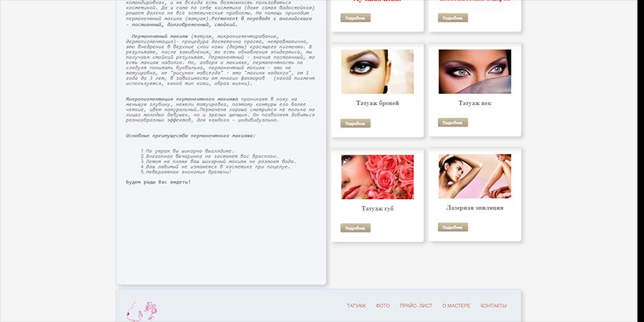Select О МАСТЕРЕ in the footer menu
Viewport: 644px width, 322px height.
[457, 306]
